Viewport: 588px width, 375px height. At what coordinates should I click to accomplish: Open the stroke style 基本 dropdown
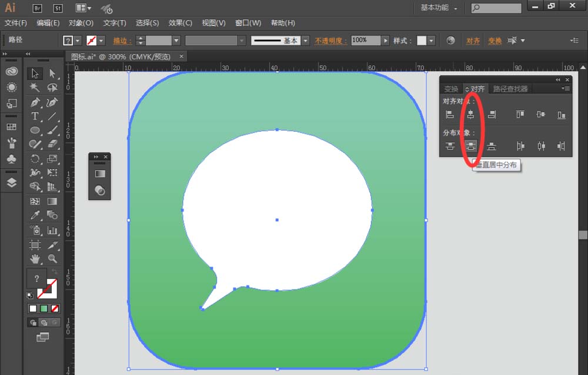pos(305,40)
